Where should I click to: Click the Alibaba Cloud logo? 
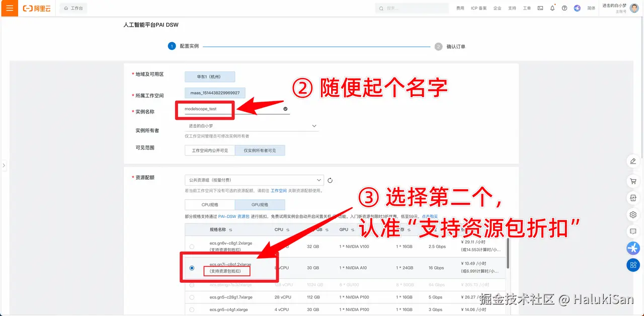(x=37, y=9)
